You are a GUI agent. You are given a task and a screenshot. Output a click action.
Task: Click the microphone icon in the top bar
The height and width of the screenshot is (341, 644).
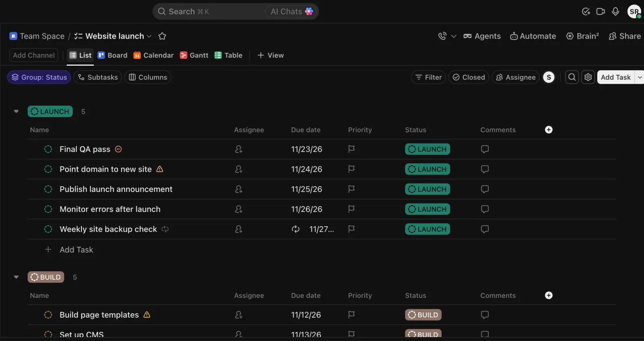[615, 11]
